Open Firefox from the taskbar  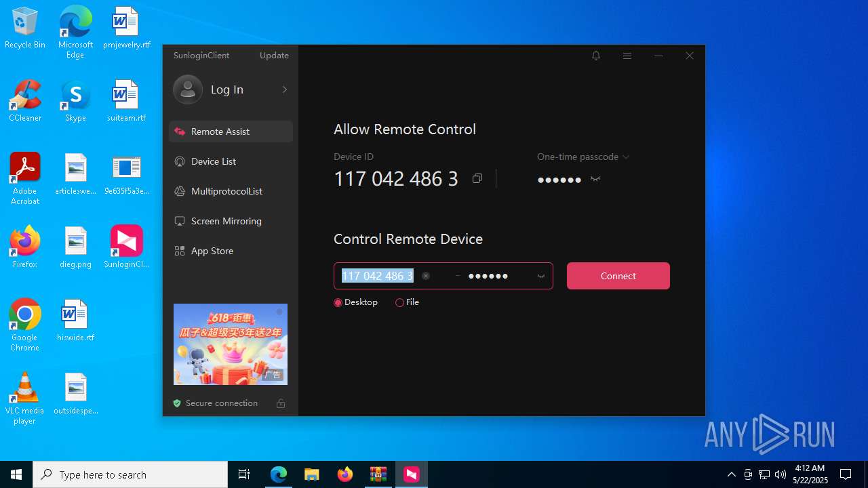[345, 474]
